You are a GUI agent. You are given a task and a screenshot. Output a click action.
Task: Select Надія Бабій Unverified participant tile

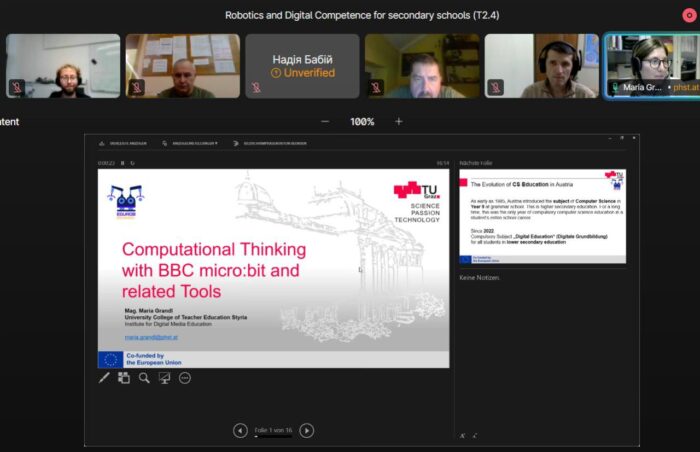click(x=302, y=66)
